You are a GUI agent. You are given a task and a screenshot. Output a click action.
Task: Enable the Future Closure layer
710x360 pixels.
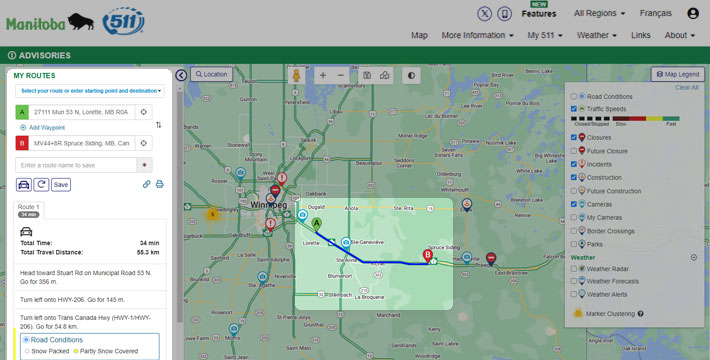pyautogui.click(x=574, y=151)
